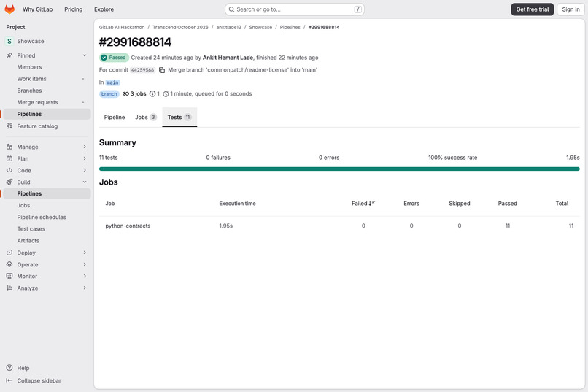This screenshot has width=588, height=392.
Task: Expand the Manage menu chevron
Action: tap(85, 147)
